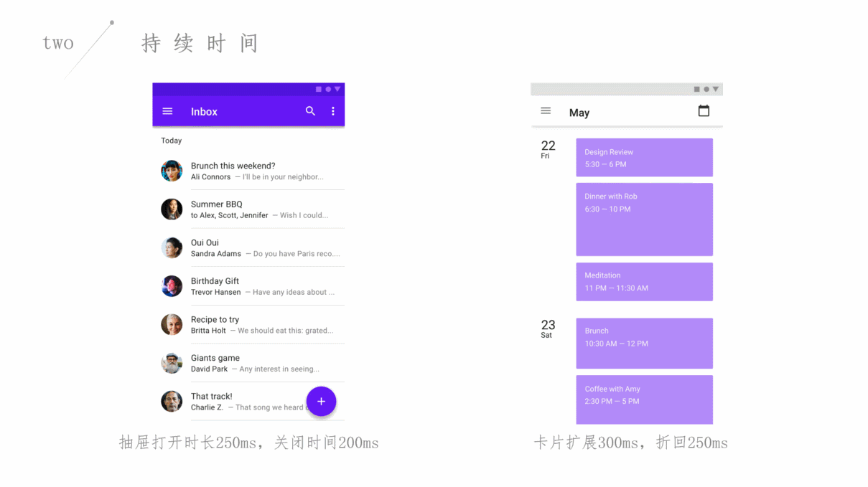The image size is (868, 487).
Task: Expand the Design Review event card
Action: [x=644, y=157]
